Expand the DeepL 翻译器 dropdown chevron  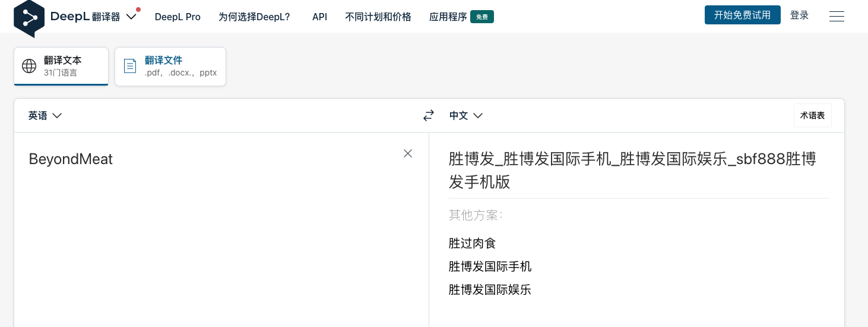point(132,17)
